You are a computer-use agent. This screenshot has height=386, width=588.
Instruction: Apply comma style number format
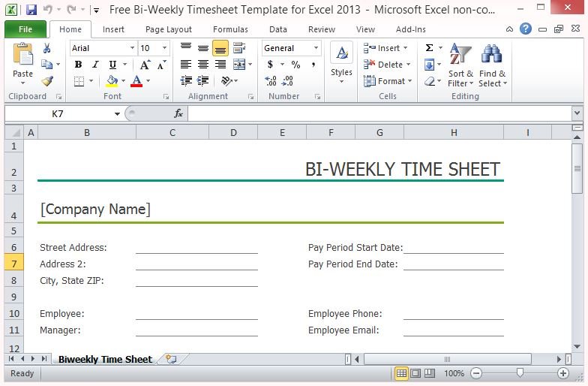tap(313, 65)
